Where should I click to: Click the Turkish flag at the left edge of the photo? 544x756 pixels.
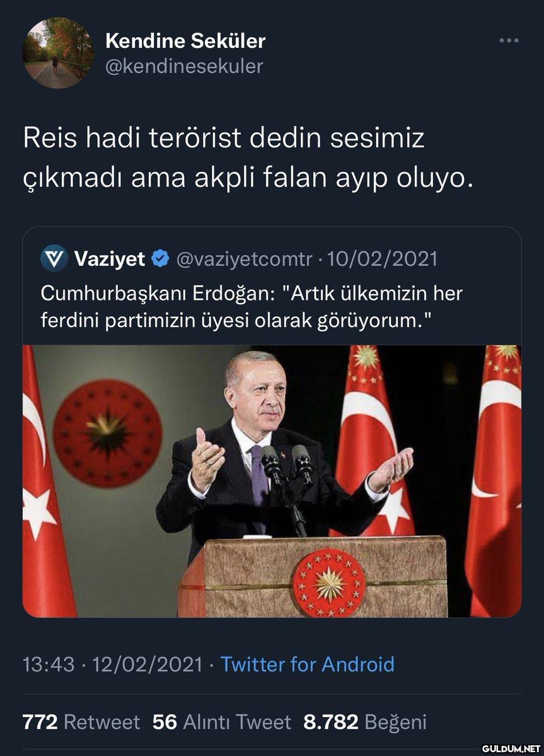coord(46,481)
